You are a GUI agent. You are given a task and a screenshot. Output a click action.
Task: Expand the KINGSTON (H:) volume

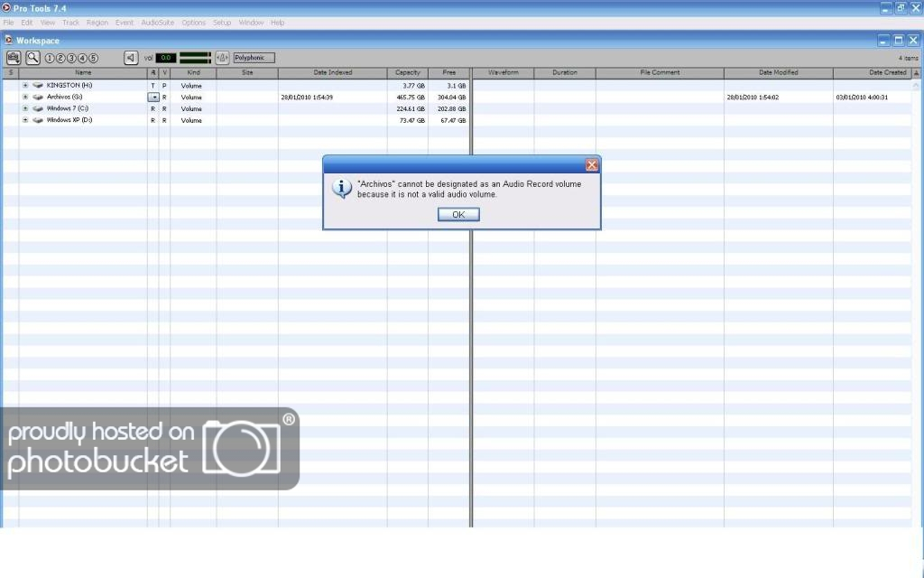click(25, 86)
